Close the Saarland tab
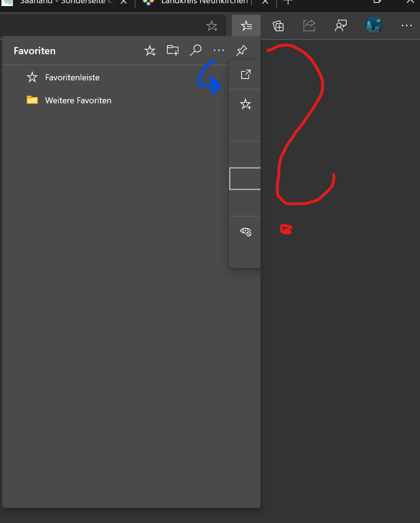This screenshot has width=420, height=523. tap(123, 2)
